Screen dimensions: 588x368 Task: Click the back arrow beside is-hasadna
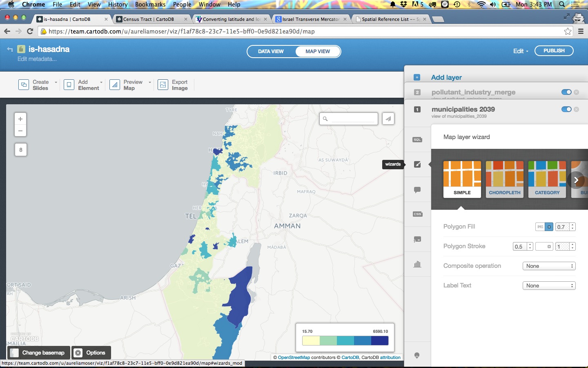(10, 49)
